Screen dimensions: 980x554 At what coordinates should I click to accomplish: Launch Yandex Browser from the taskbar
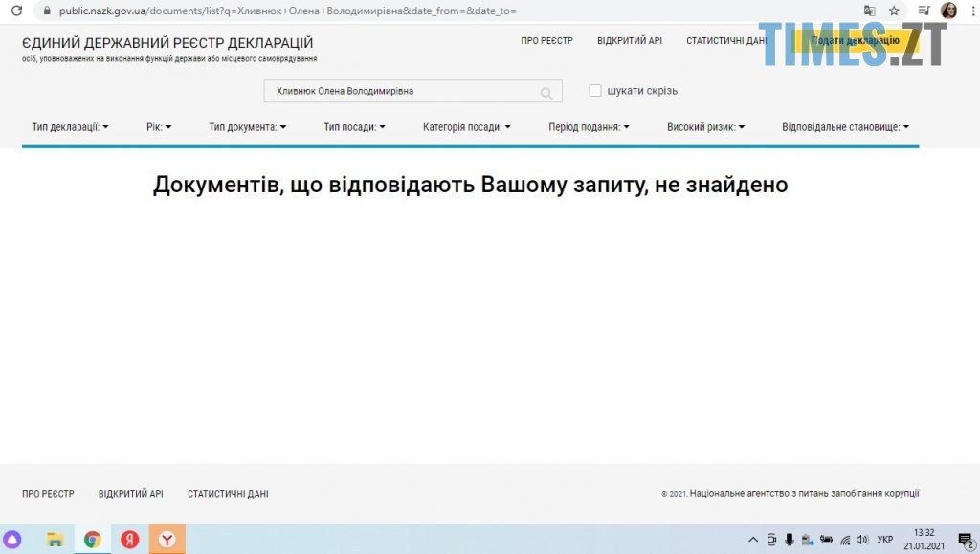point(167,540)
